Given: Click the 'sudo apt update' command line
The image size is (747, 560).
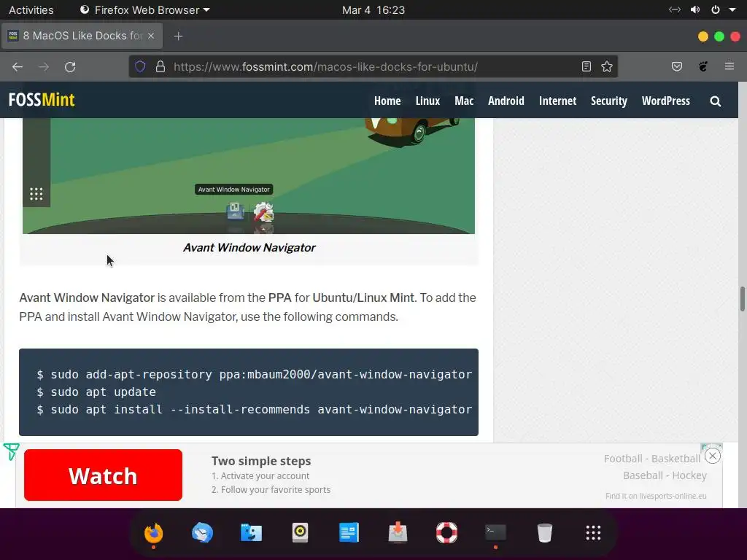Looking at the screenshot, I should [x=96, y=392].
